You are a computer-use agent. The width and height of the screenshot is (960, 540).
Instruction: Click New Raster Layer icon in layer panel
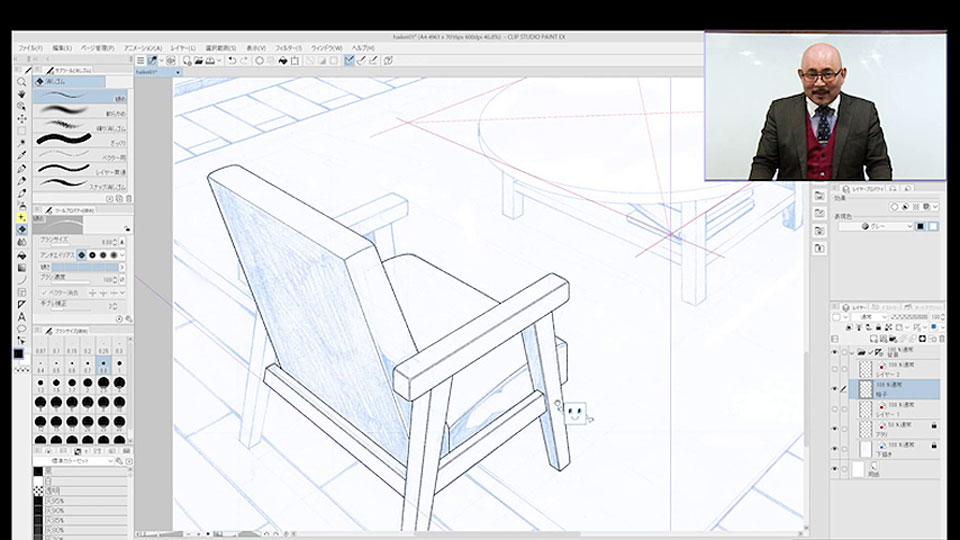[x=874, y=339]
